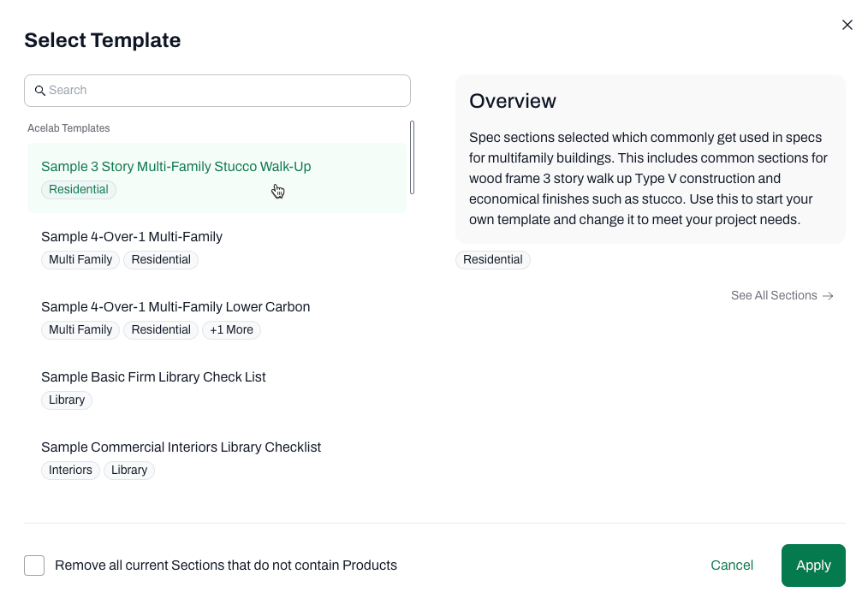The height and width of the screenshot is (604, 868).
Task: Enable Remove all current Sections checkbox
Action: (x=34, y=566)
